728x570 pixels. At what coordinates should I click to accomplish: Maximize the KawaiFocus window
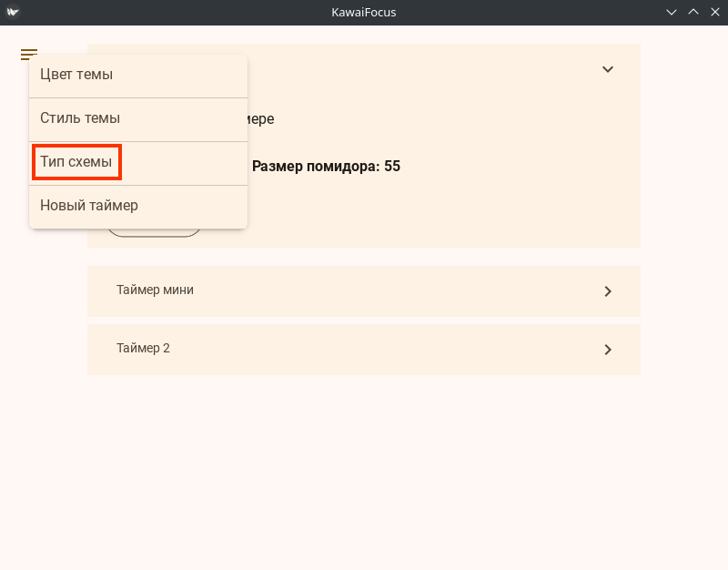click(693, 12)
